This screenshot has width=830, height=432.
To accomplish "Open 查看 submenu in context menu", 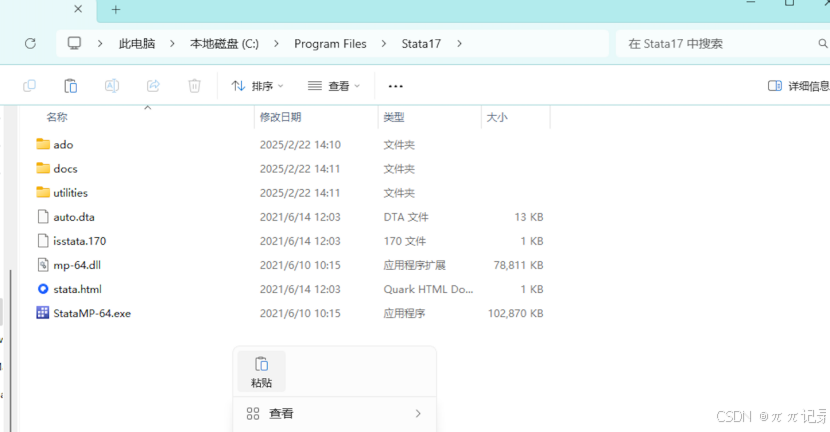I will [335, 413].
